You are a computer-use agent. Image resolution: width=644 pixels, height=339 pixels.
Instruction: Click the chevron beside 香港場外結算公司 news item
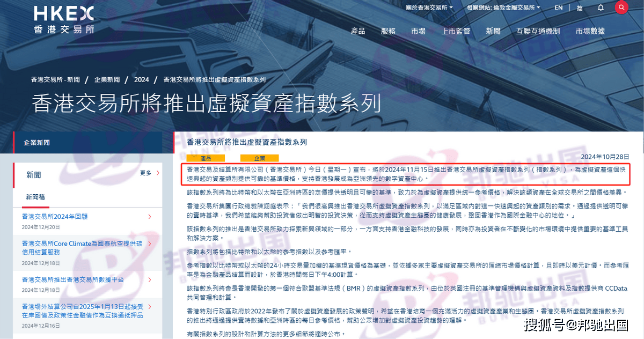click(150, 306)
